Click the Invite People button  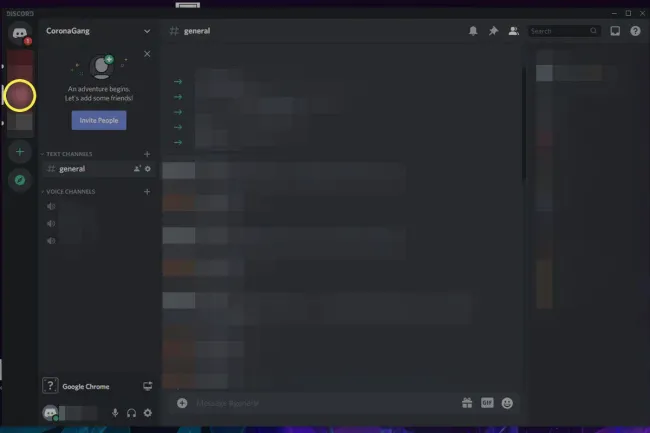pyautogui.click(x=99, y=120)
